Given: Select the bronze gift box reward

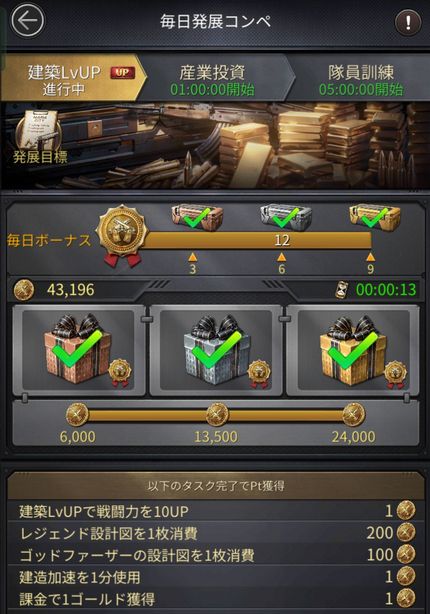Looking at the screenshot, I should point(78,350).
